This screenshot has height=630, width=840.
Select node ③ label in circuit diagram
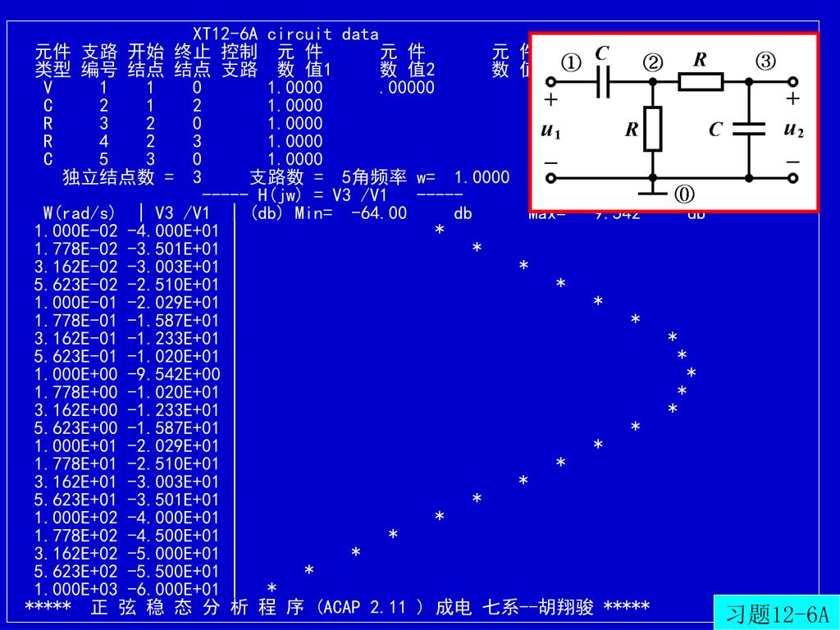(765, 61)
